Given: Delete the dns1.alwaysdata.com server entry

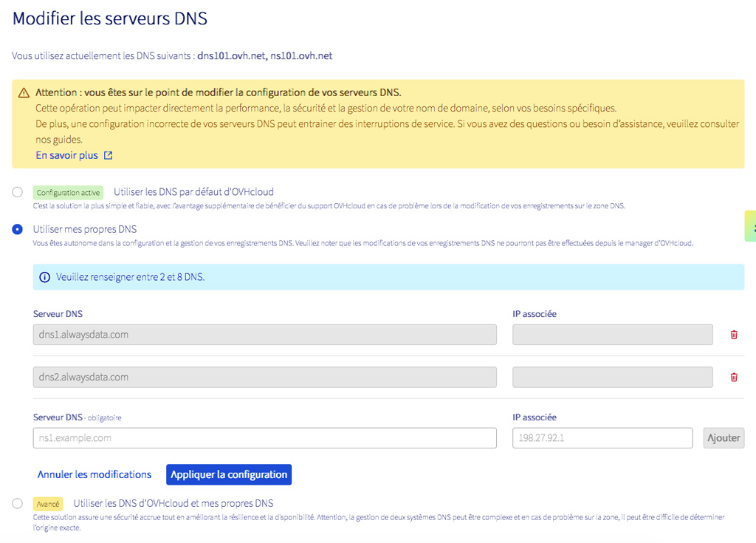Looking at the screenshot, I should coord(734,335).
